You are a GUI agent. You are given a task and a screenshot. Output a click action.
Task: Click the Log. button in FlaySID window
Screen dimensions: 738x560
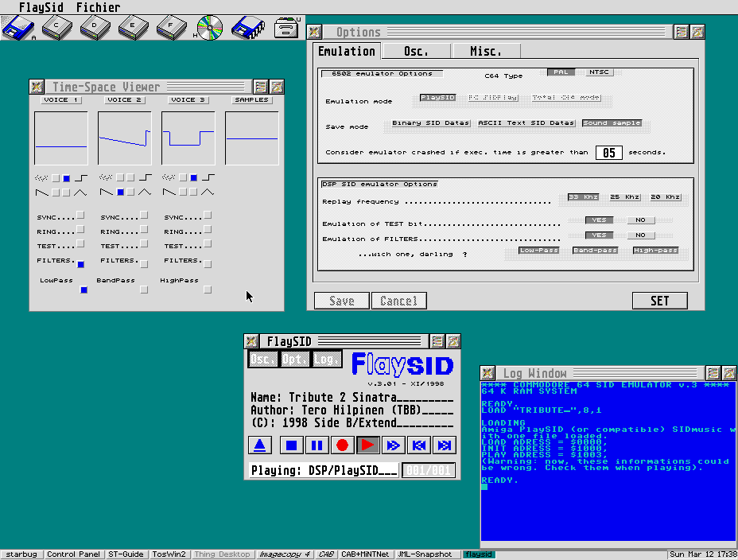click(x=326, y=360)
